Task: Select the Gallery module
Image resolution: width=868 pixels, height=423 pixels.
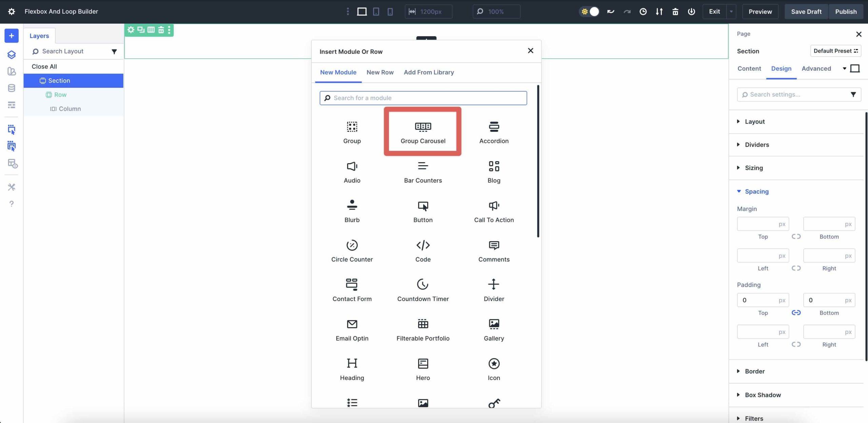Action: coord(494,329)
